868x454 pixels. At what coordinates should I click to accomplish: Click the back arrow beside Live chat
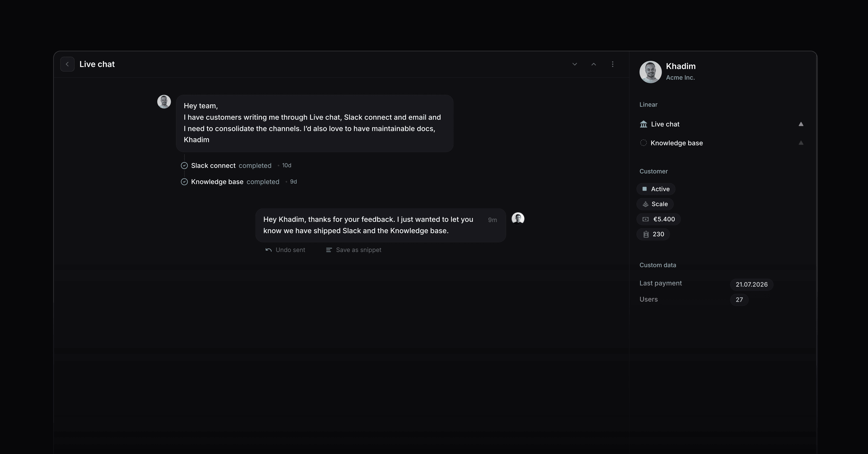pyautogui.click(x=68, y=64)
